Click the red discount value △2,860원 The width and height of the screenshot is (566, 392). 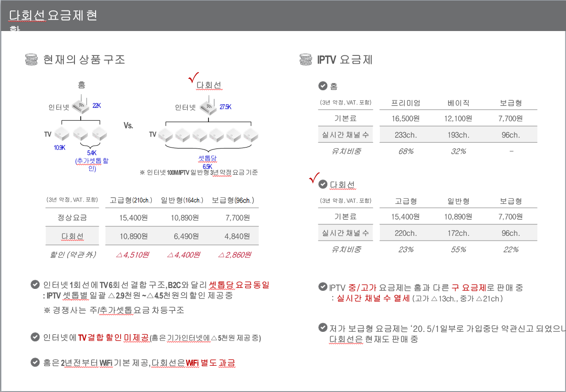[x=235, y=255]
